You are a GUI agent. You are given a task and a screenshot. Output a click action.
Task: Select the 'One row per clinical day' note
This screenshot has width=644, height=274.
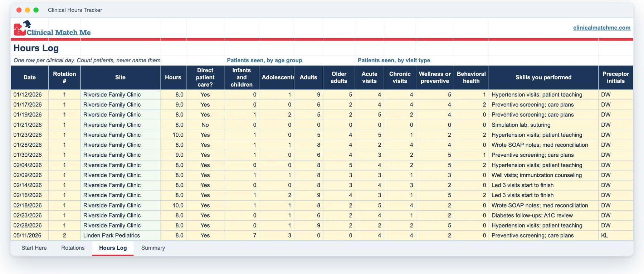pos(88,60)
